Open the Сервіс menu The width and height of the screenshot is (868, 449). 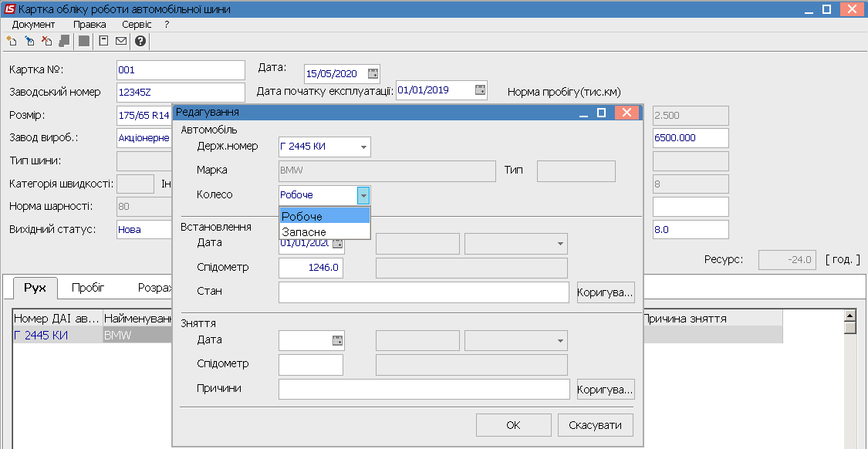pos(137,25)
